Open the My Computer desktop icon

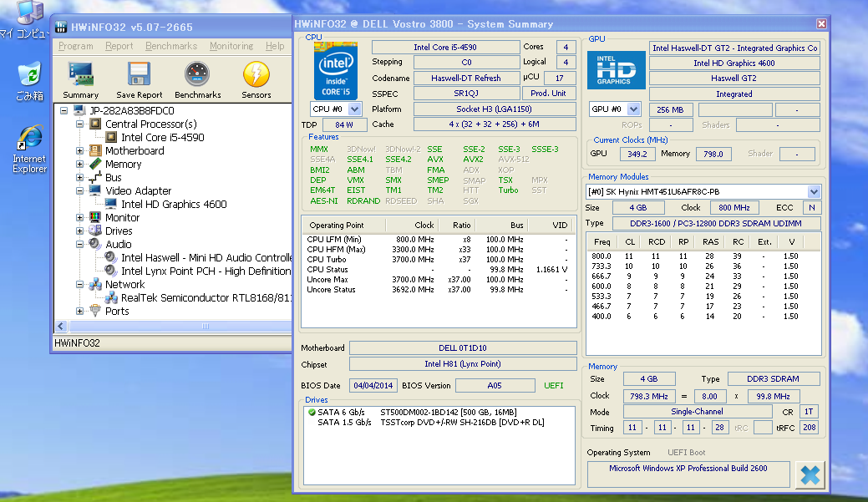pyautogui.click(x=29, y=11)
